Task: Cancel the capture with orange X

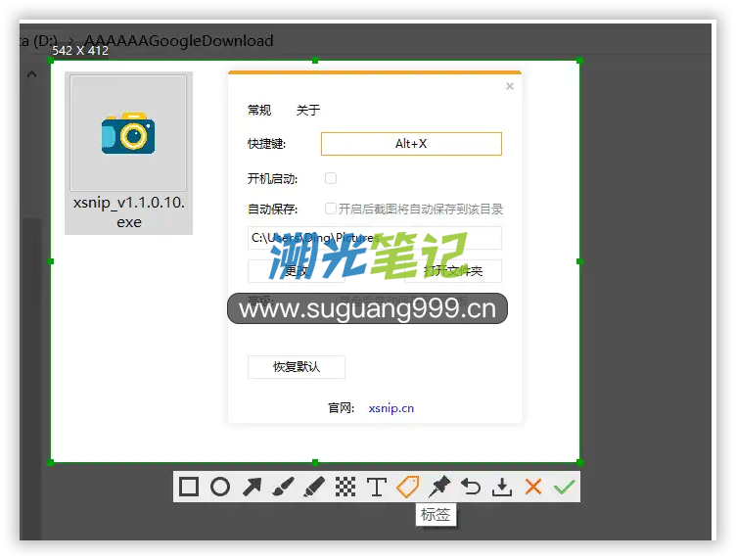Action: tap(533, 487)
